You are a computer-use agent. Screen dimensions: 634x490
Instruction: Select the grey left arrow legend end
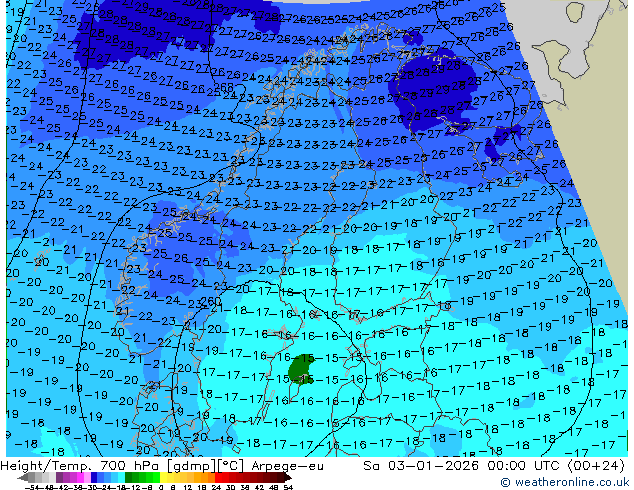pos(23,477)
